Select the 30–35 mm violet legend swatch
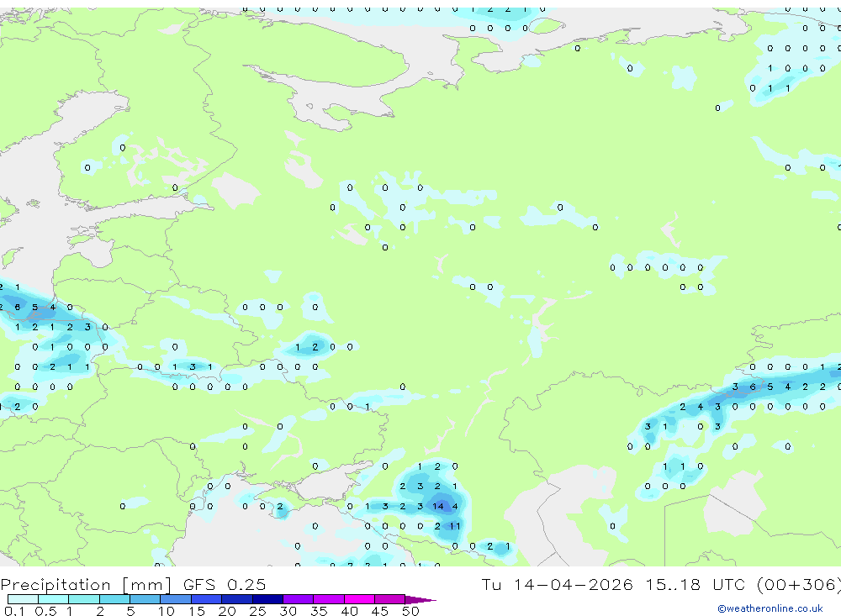 tap(299, 599)
